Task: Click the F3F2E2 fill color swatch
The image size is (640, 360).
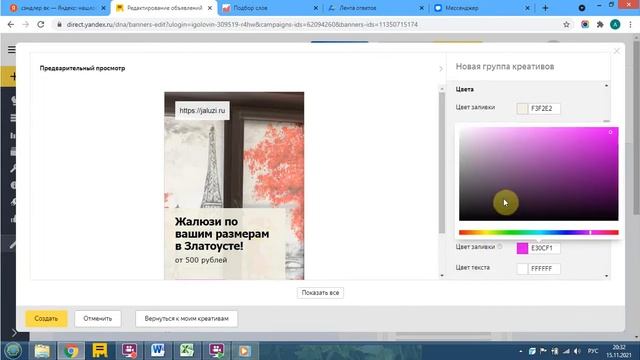Action: (522, 109)
